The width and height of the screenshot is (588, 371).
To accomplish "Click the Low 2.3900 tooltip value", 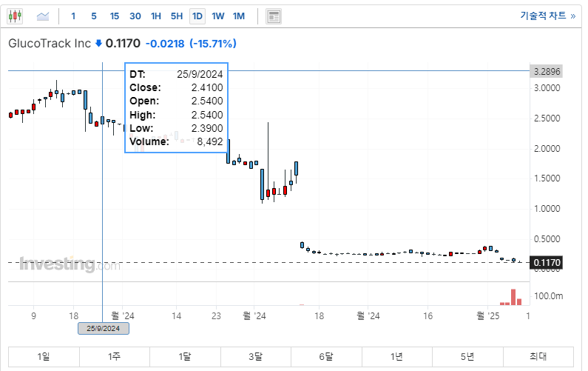I will pos(207,128).
